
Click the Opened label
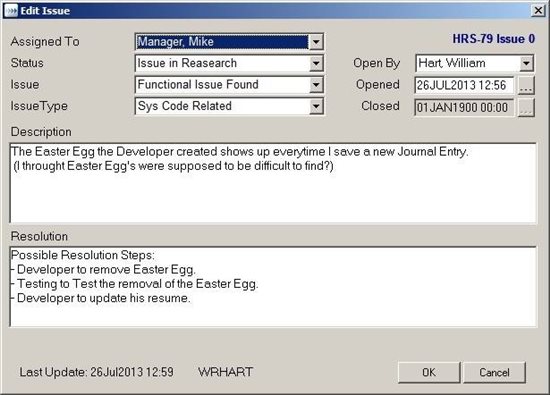(378, 85)
